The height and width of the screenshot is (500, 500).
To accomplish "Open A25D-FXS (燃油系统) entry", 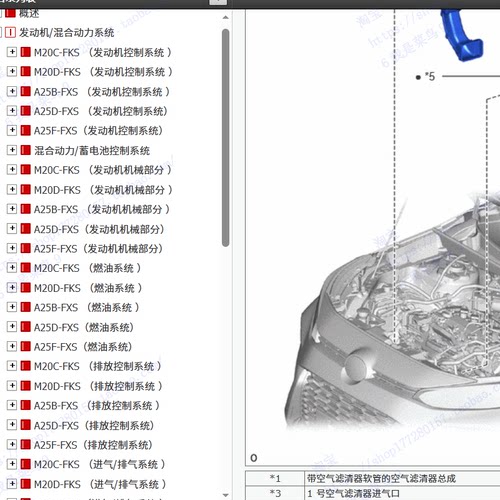I will (x=84, y=327).
